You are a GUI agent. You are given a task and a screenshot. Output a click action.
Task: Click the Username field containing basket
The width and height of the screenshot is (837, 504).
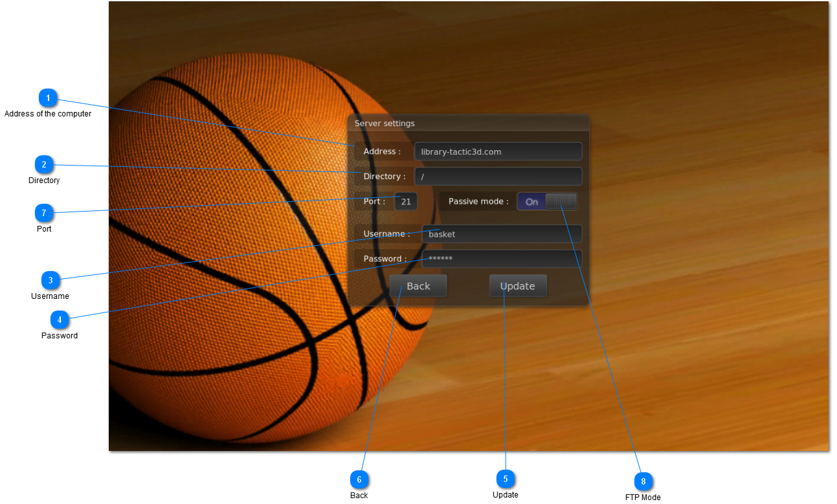[502, 234]
